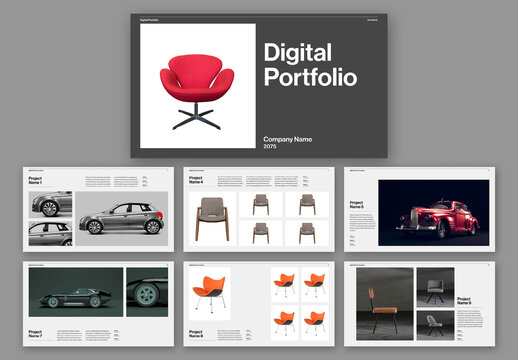Screen dimensions: 518x360
Task: Select the 'Project Name 5' heading
Action: tap(356, 205)
